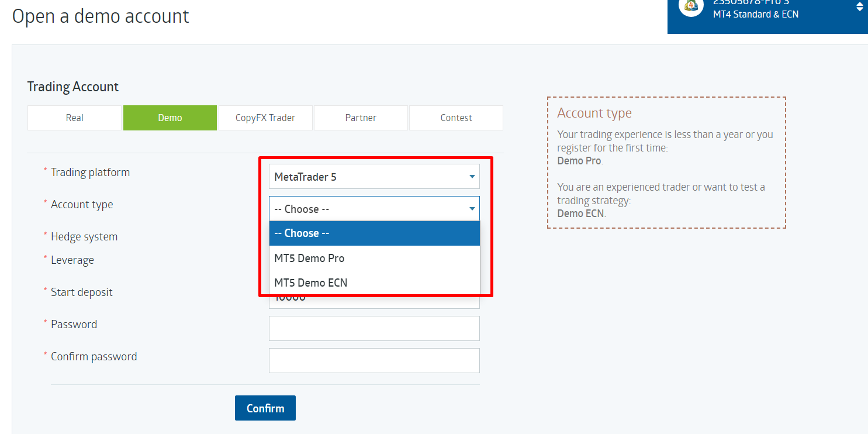Open the Contest tab
Screen dimensions: 868x434
click(x=456, y=118)
